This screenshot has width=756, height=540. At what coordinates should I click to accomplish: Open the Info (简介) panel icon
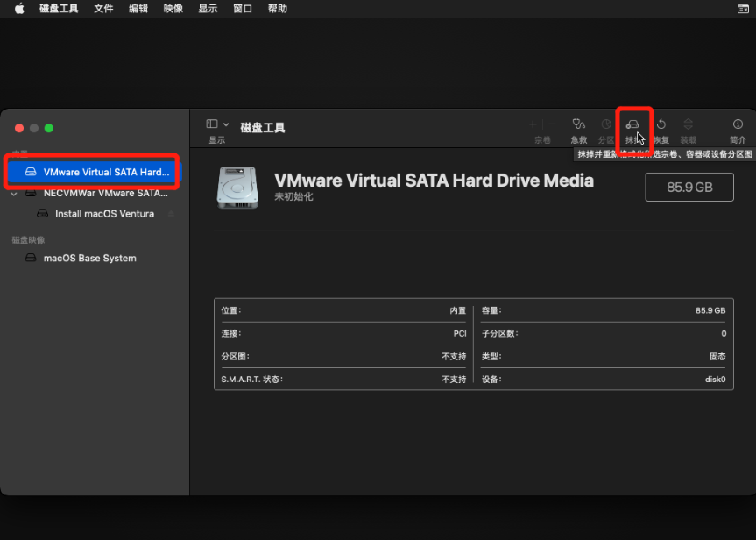point(738,125)
